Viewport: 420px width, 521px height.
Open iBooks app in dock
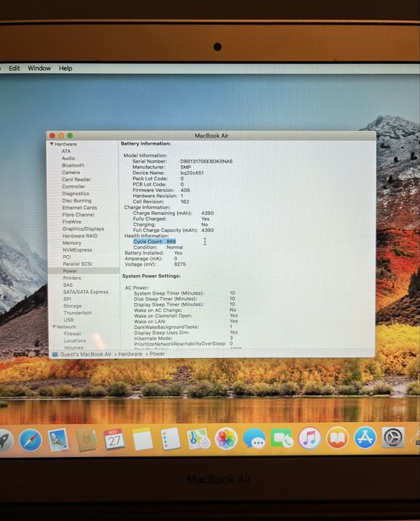pos(337,438)
